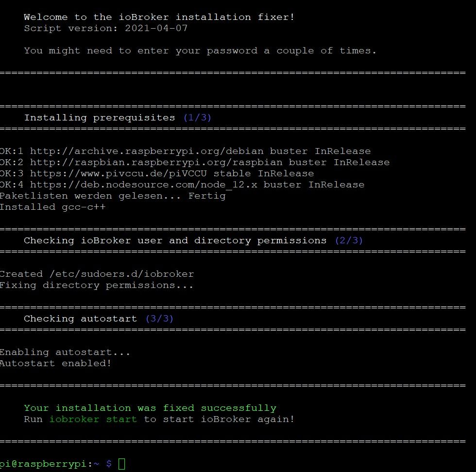476x472 pixels.
Task: Click the deb.nodesource.com/node_12.x URL line
Action: point(182,185)
